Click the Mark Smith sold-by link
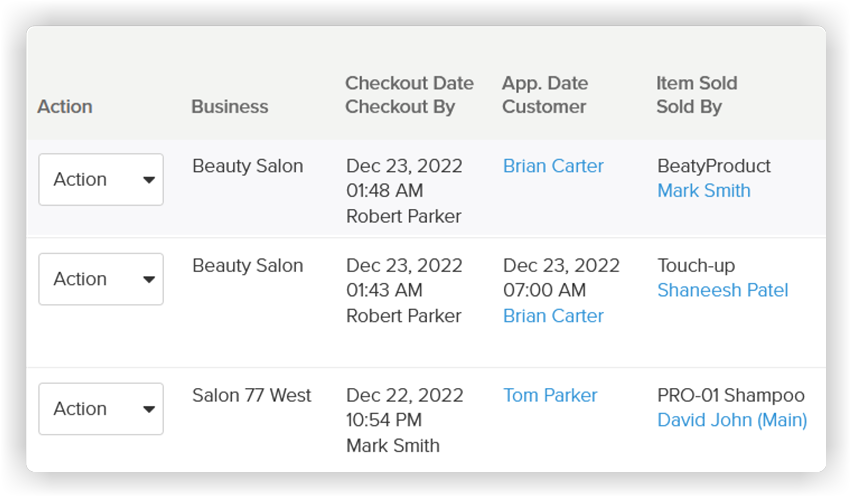The image size is (851, 497). pyautogui.click(x=703, y=191)
